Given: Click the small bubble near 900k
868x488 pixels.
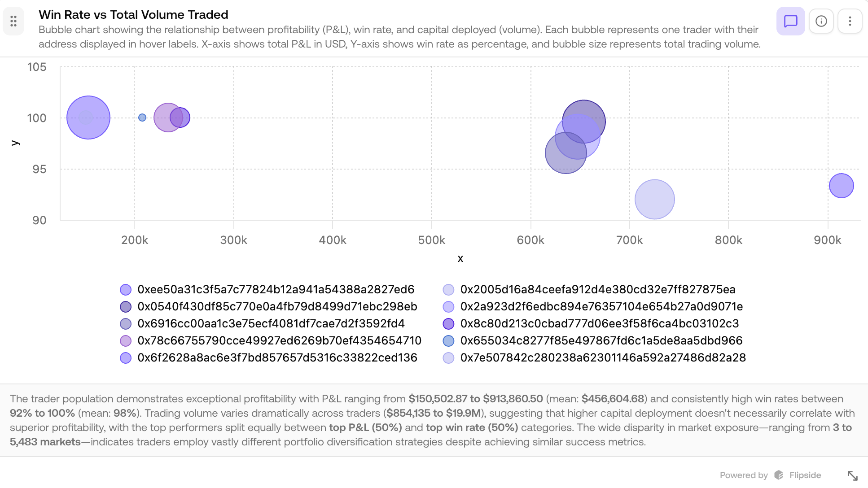Looking at the screenshot, I should pyautogui.click(x=842, y=185).
